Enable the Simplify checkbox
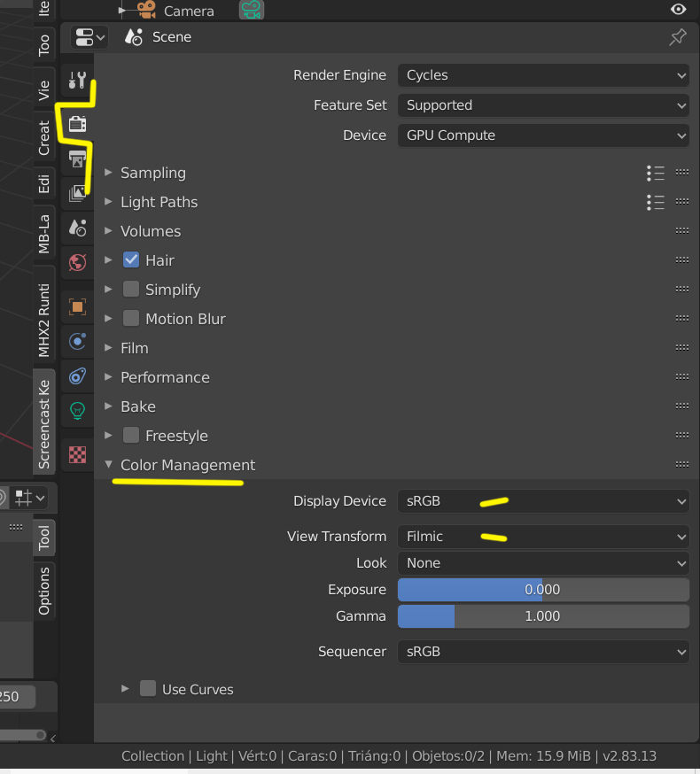 131,290
